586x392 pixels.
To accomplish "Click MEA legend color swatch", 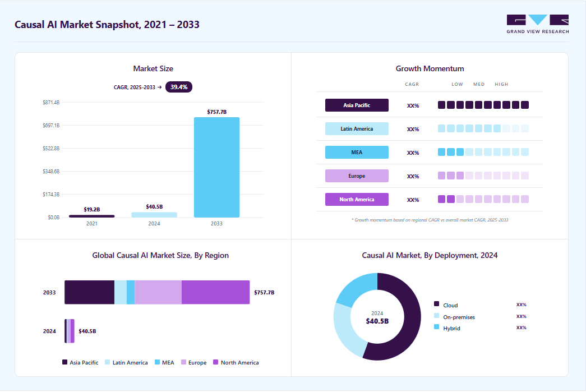I will pyautogui.click(x=158, y=362).
